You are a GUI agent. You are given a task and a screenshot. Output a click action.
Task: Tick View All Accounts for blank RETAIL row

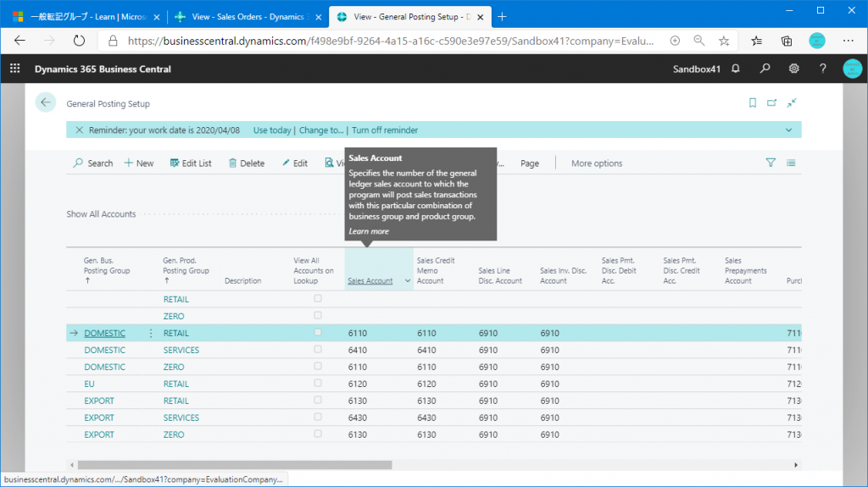pyautogui.click(x=318, y=299)
